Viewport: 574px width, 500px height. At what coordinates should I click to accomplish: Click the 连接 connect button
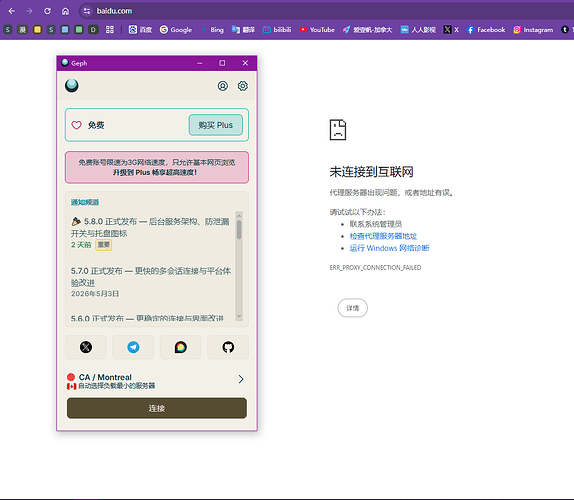pos(157,408)
